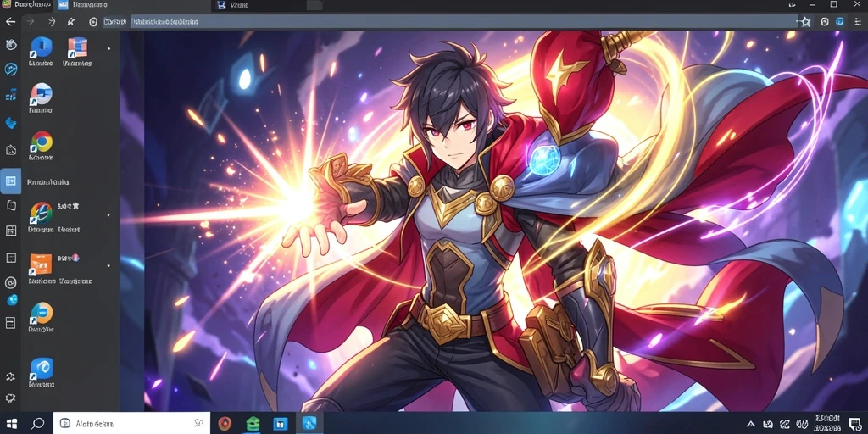This screenshot has height=434, width=868.
Task: Click the address bar field
Action: coord(464,21)
